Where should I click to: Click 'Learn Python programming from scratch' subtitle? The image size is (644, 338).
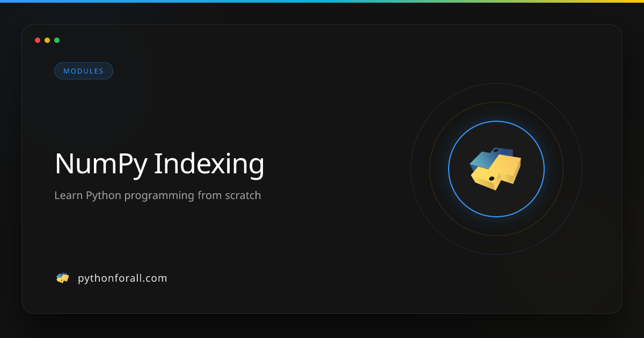point(158,196)
